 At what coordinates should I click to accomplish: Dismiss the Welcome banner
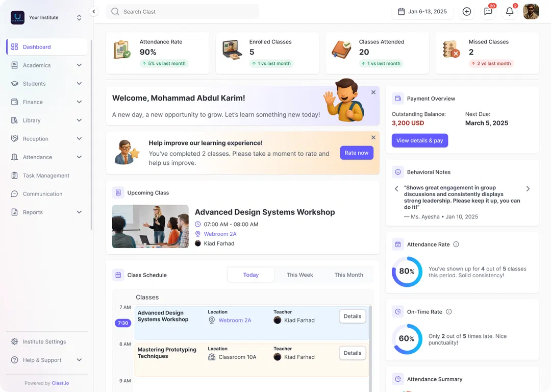point(373,92)
